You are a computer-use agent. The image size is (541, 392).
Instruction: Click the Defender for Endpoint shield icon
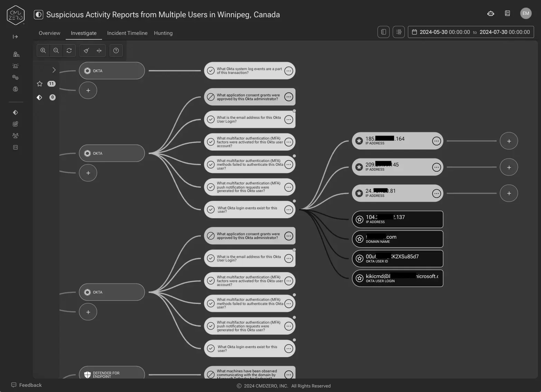pyautogui.click(x=87, y=375)
